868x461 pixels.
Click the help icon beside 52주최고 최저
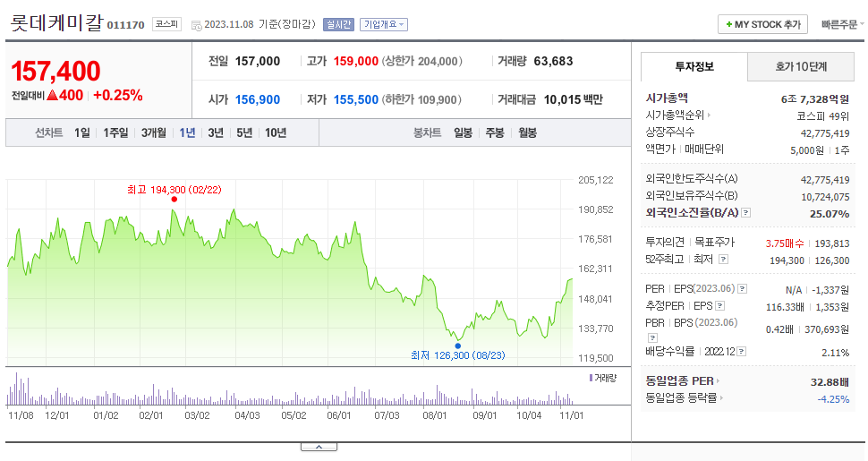click(723, 259)
